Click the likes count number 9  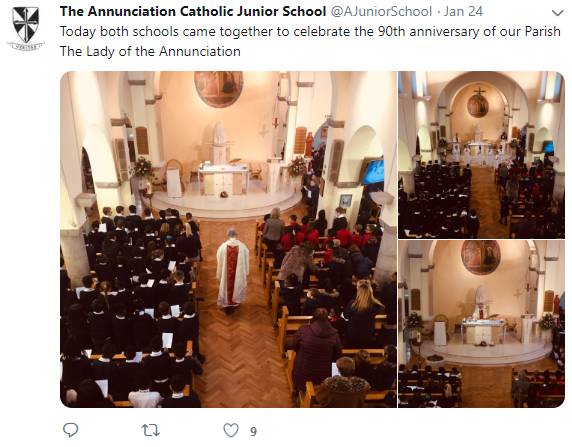(x=254, y=432)
